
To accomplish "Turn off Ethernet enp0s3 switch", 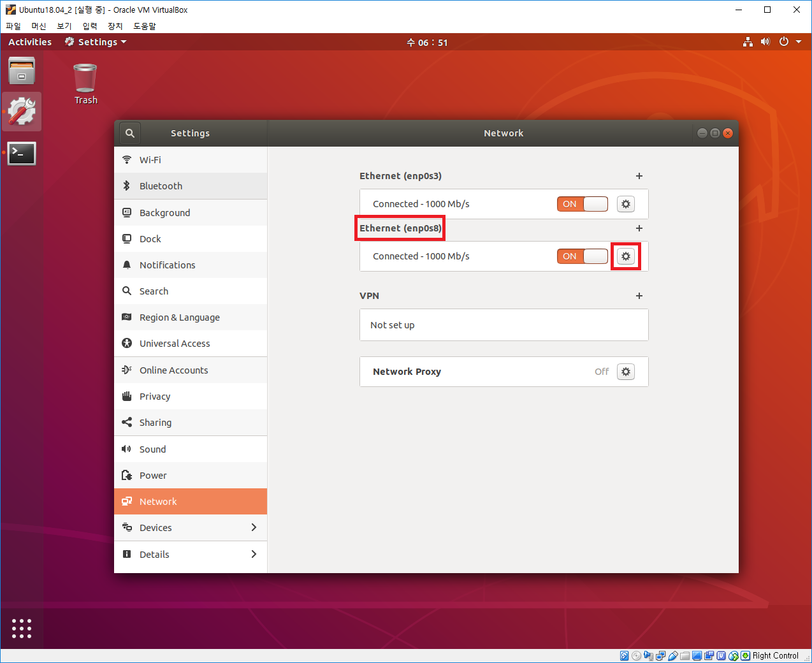I will pos(583,204).
